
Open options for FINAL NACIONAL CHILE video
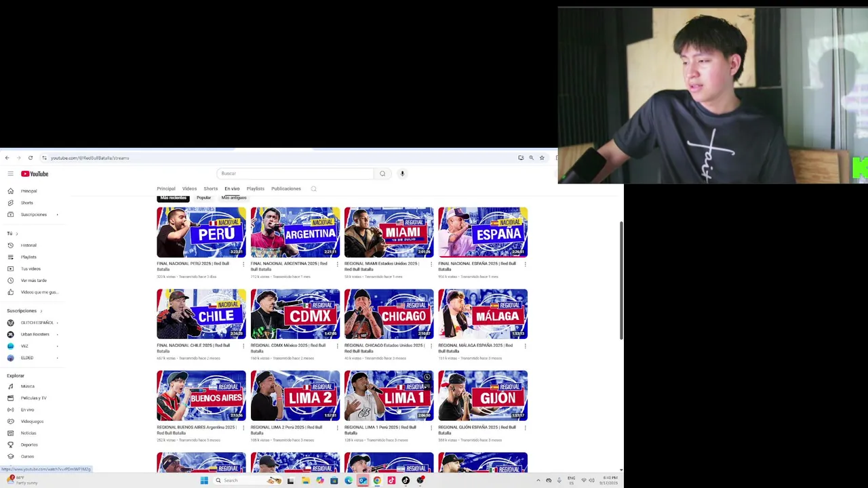(x=243, y=346)
